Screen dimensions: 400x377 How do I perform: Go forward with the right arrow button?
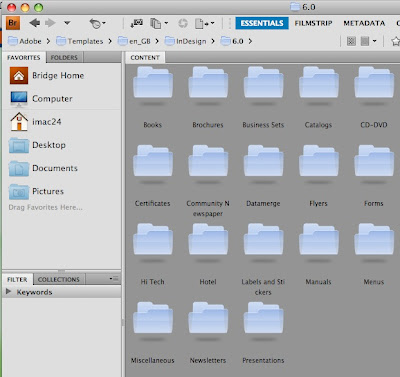50,23
